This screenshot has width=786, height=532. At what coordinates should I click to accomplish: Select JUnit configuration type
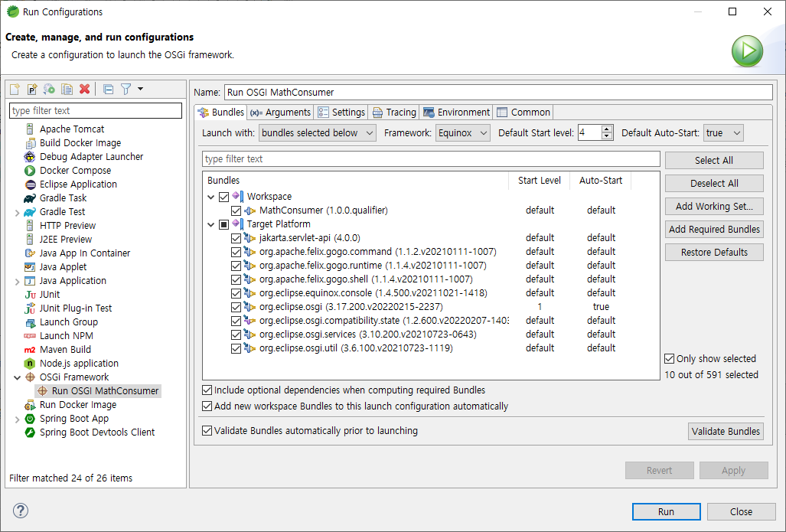click(x=50, y=295)
